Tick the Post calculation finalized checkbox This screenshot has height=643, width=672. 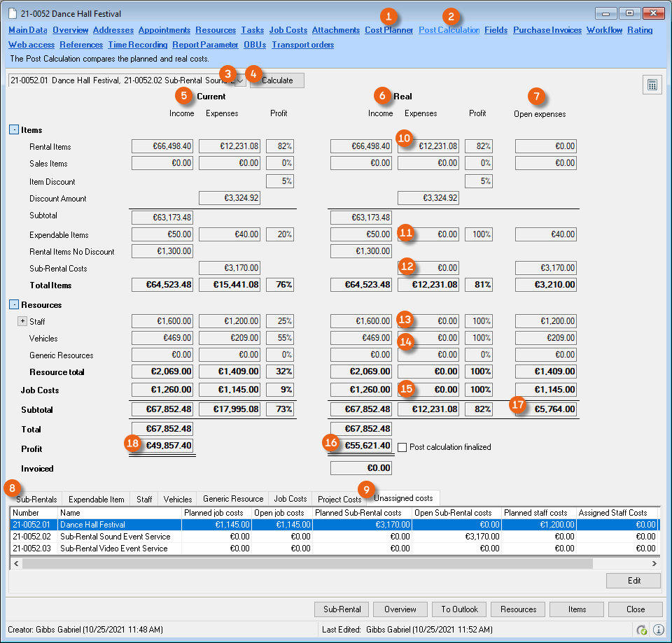(402, 447)
